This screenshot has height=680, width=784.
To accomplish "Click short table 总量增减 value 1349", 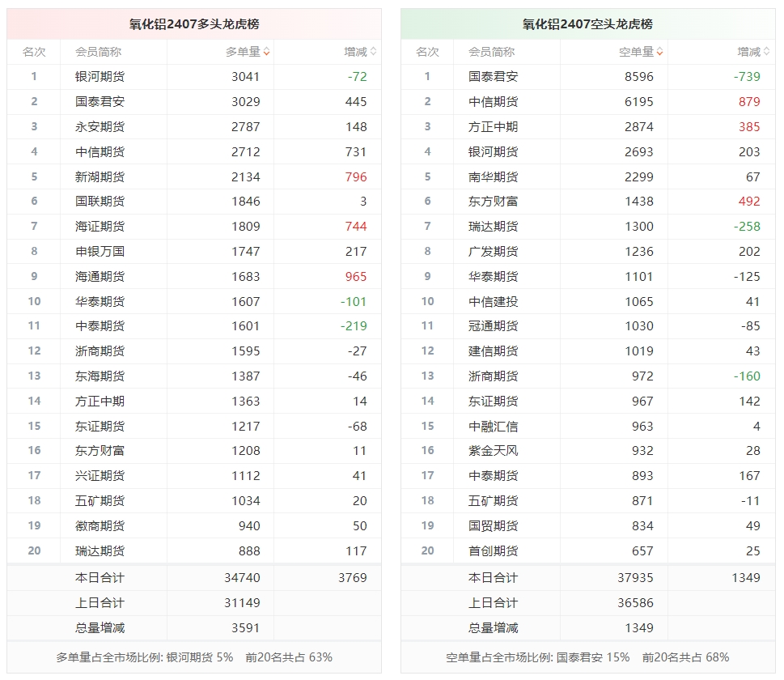I will pos(639,627).
